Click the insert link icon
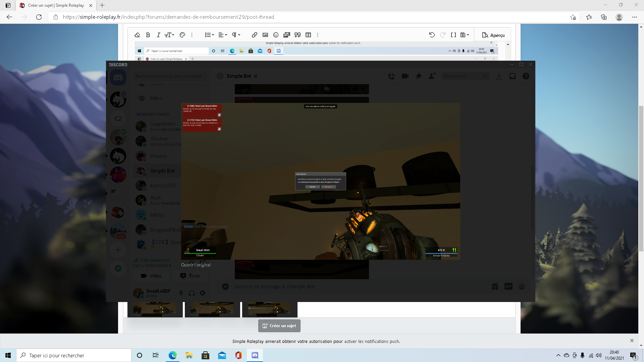Image resolution: width=644 pixels, height=362 pixels. pyautogui.click(x=255, y=35)
